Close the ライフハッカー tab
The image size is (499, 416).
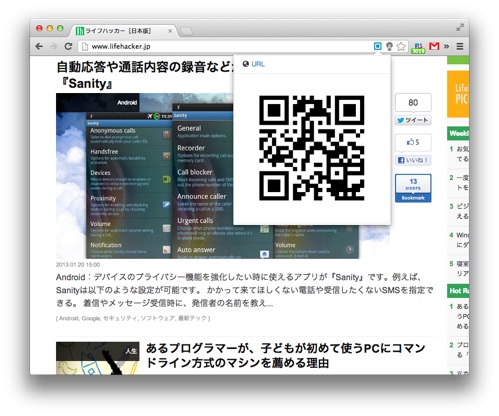point(170,31)
